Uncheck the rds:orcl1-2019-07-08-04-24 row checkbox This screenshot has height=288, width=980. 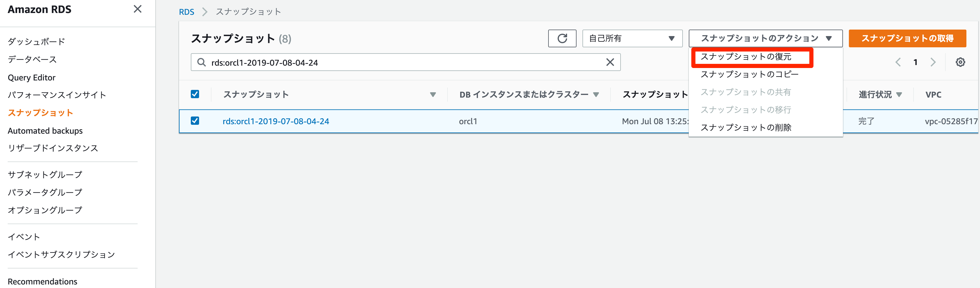click(x=195, y=121)
